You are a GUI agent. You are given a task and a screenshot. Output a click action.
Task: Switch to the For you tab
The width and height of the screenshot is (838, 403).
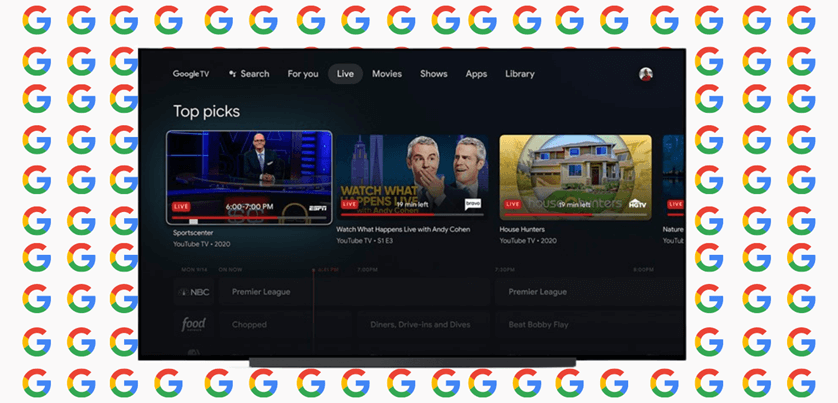coord(302,74)
